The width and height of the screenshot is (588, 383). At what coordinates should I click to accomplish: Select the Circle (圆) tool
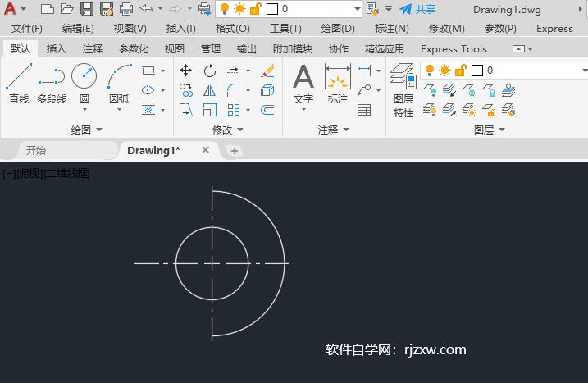point(84,82)
